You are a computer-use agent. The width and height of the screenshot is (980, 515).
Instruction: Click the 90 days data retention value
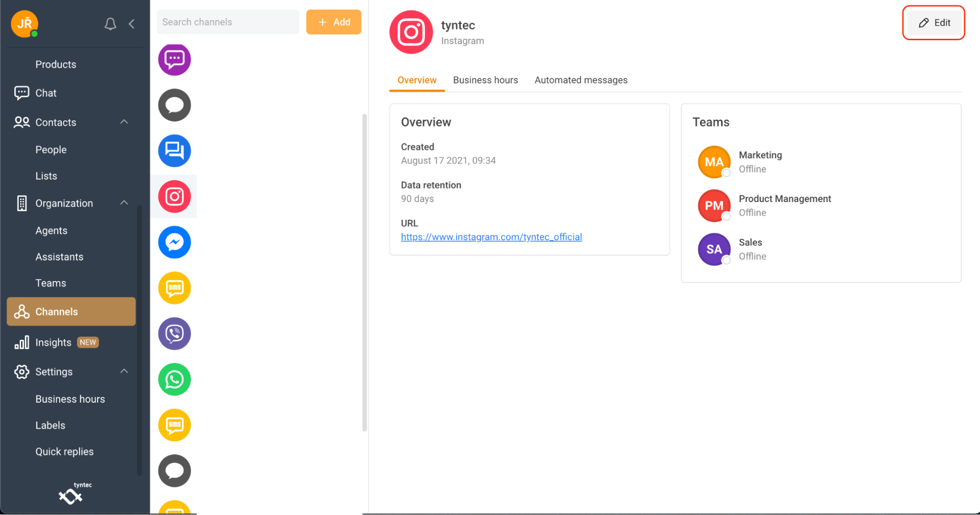417,199
